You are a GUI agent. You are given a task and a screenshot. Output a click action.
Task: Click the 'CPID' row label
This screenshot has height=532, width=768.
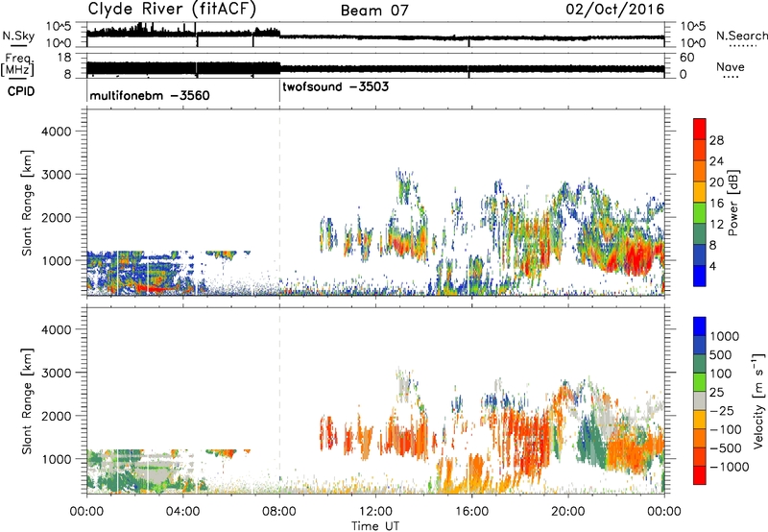[21, 91]
